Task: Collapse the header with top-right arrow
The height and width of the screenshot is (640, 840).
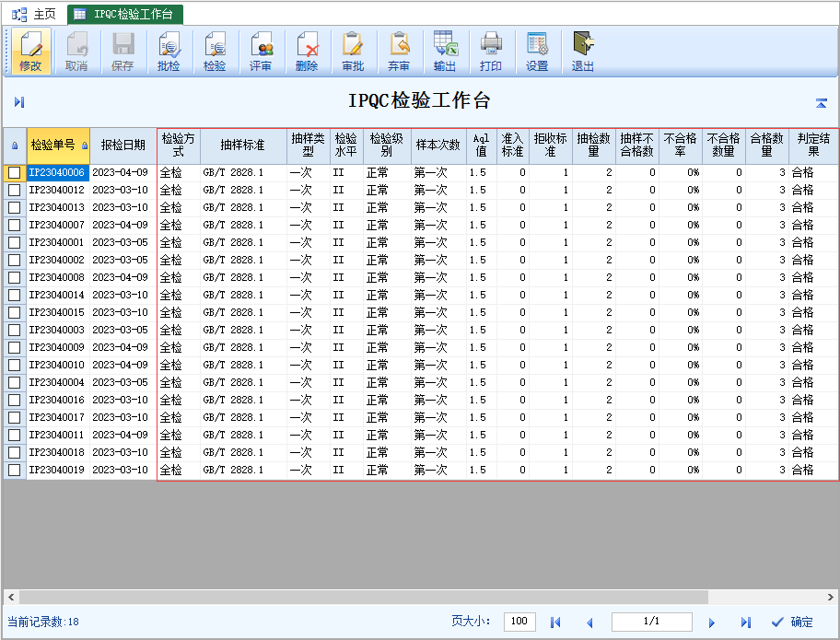Action: (822, 103)
